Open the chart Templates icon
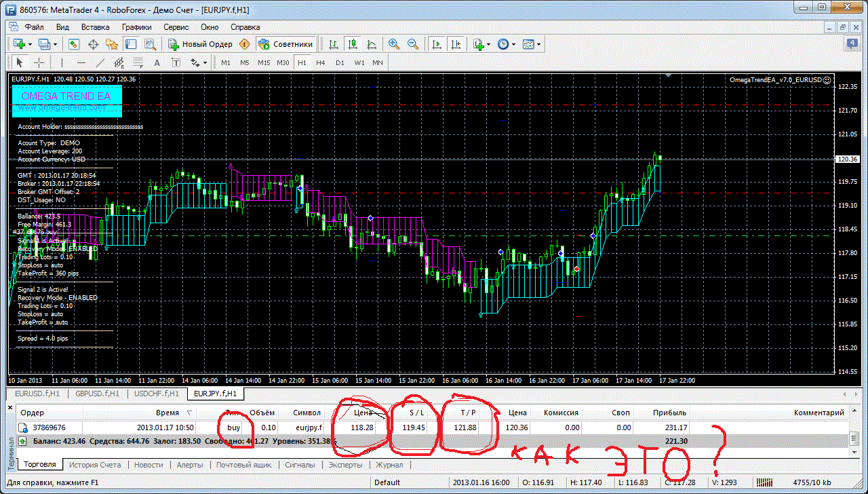Image resolution: width=868 pixels, height=494 pixels. pyautogui.click(x=529, y=44)
